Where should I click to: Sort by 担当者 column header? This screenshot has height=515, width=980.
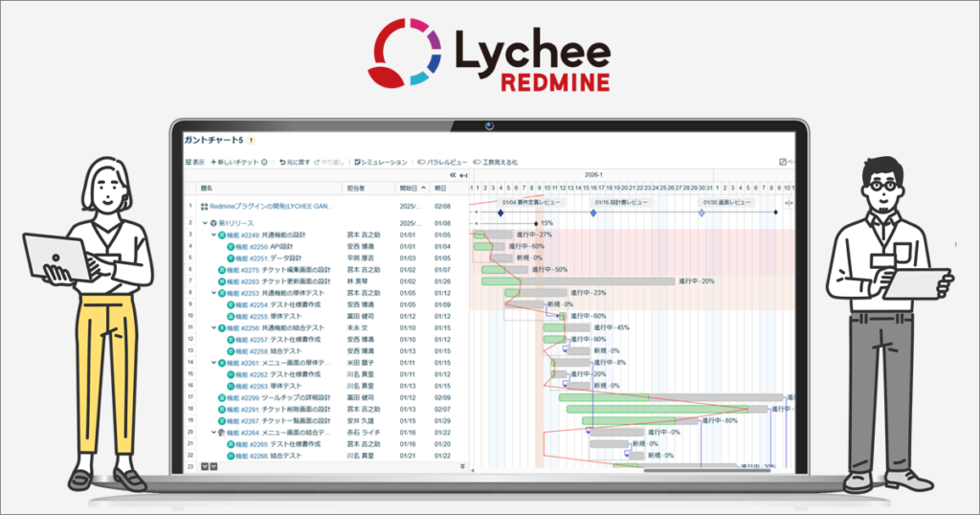click(x=356, y=188)
